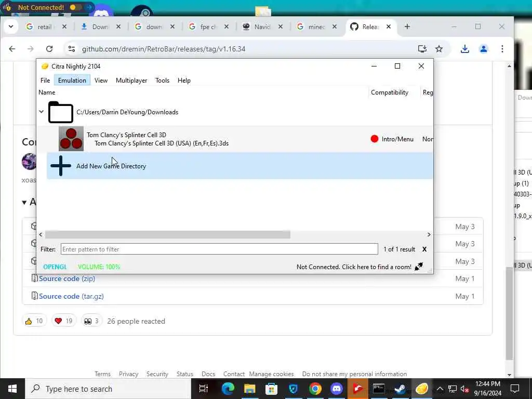The height and width of the screenshot is (399, 532).
Task: Click the red Intro/Menu compatibility dot
Action: (375, 139)
